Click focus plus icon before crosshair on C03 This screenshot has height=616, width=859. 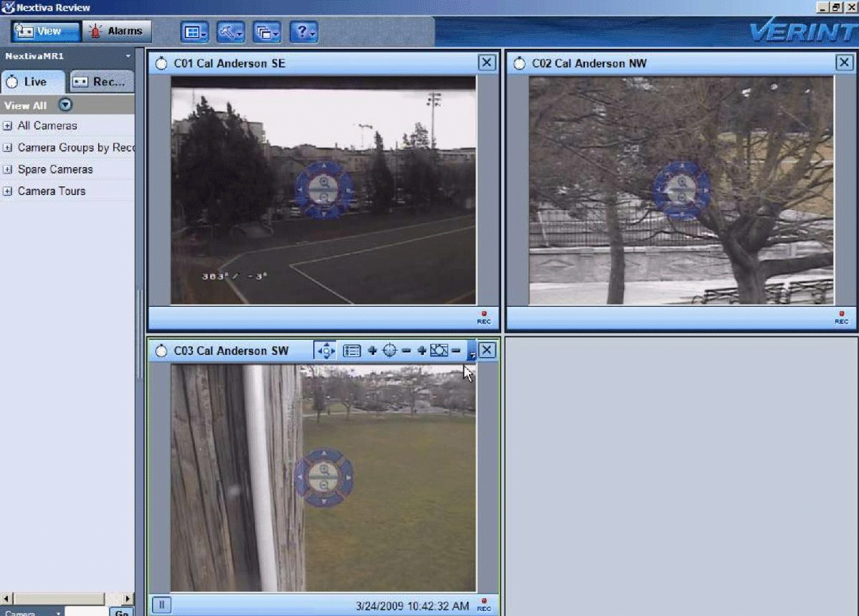coord(372,350)
